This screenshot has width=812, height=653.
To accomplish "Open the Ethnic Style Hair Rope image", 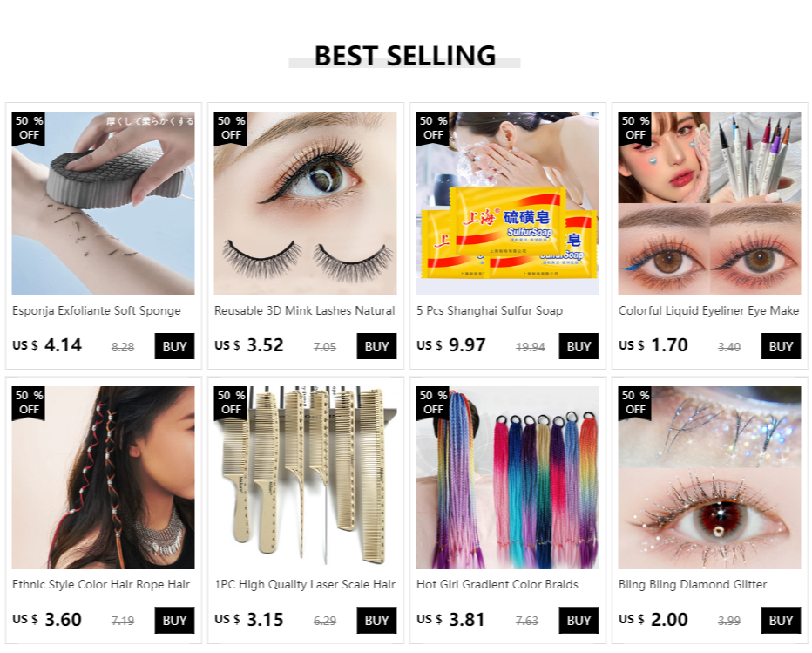I will pyautogui.click(x=103, y=477).
